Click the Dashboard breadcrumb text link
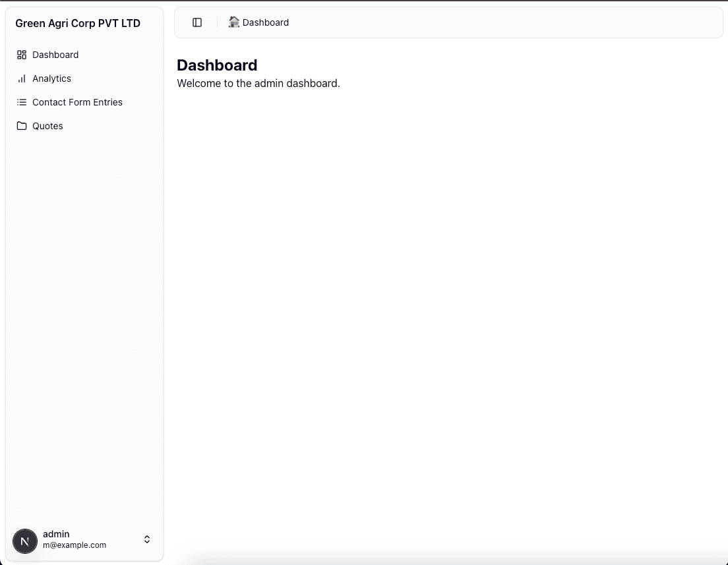The width and height of the screenshot is (728, 565). [266, 22]
